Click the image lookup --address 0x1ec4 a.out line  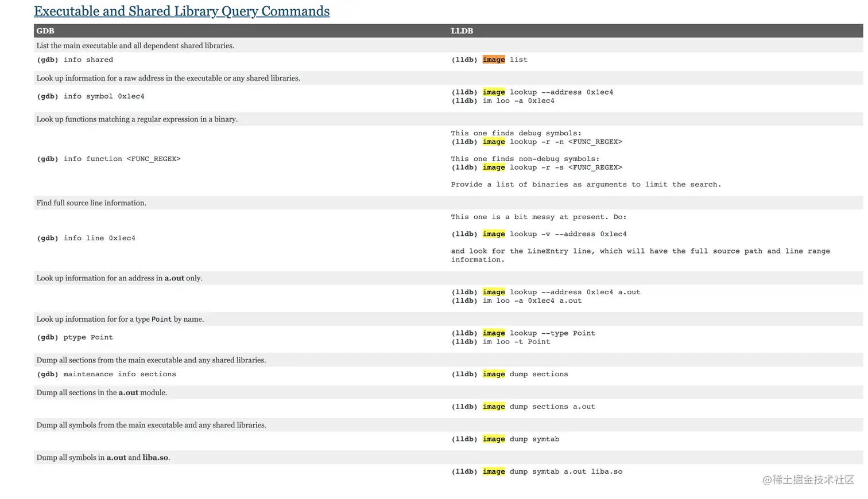[546, 292]
